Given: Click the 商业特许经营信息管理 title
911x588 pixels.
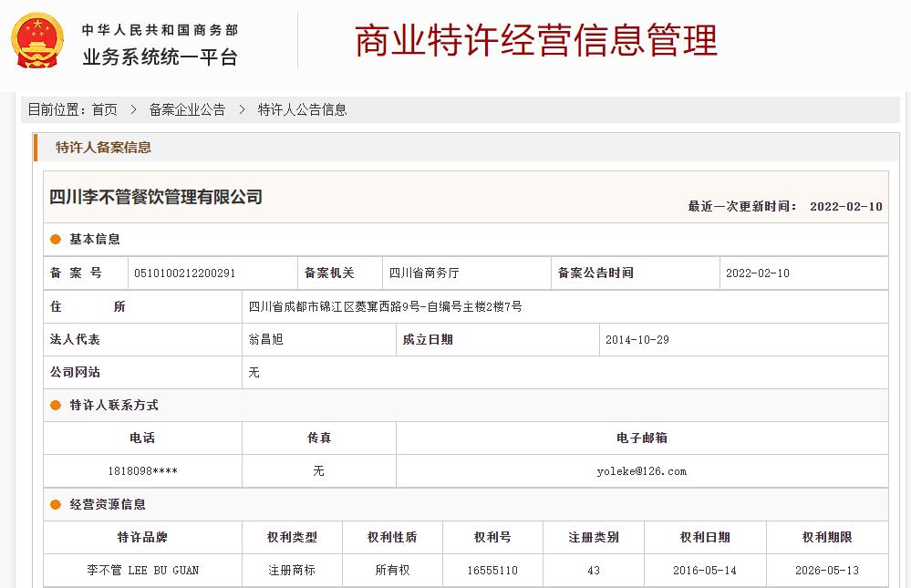Looking at the screenshot, I should coord(536,41).
